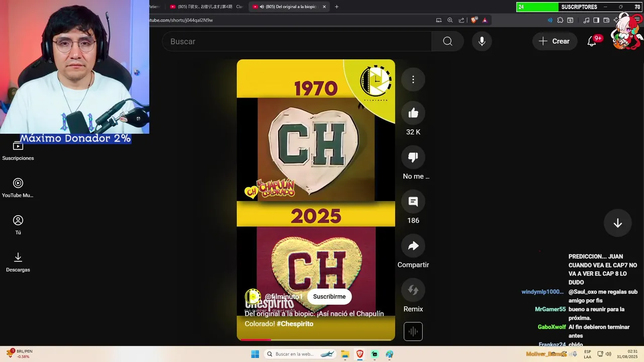Open the three-dot more options menu
The width and height of the screenshot is (644, 362).
pos(413,79)
